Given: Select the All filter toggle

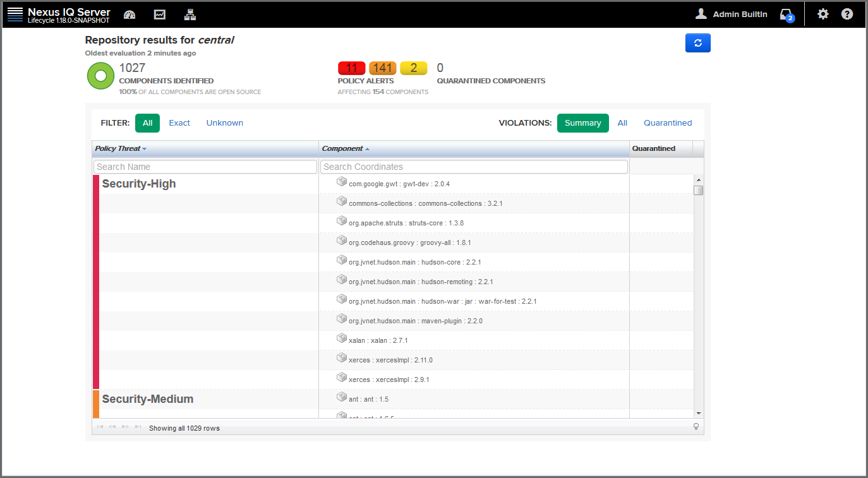Looking at the screenshot, I should point(147,123).
